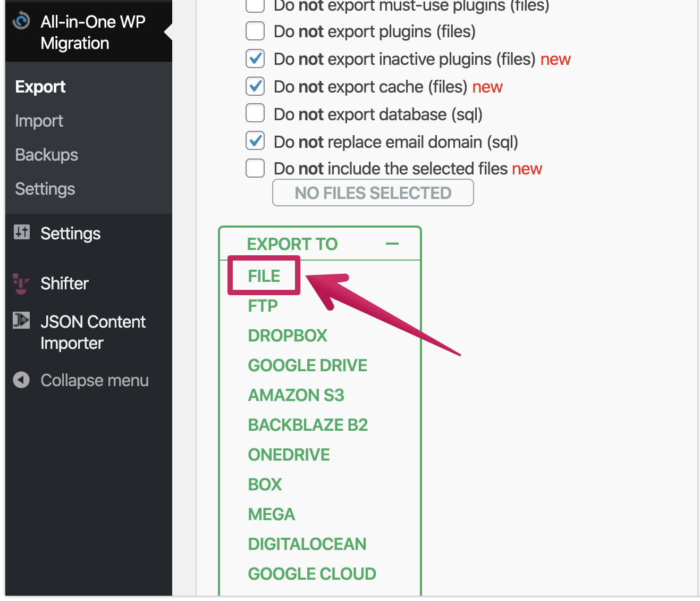700x601 pixels.
Task: Export to BACKBLAZE B2 option
Action: click(308, 425)
